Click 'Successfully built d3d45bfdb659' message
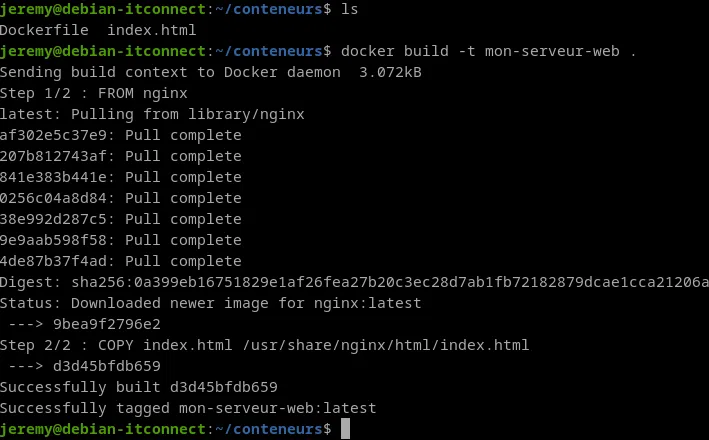 click(139, 387)
